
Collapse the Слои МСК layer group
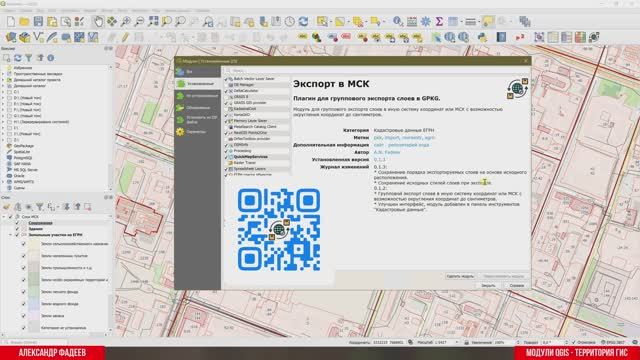[4, 217]
